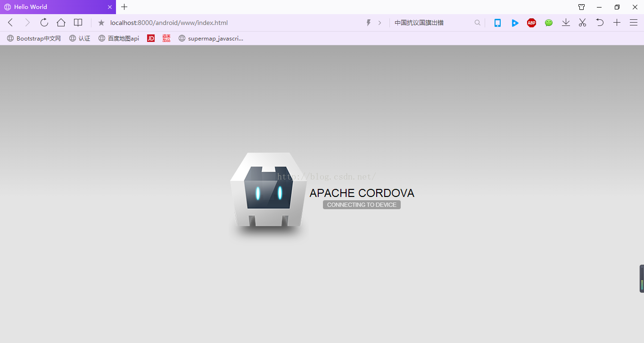644x343 pixels.
Task: Open the blue mobile device icon
Action: coord(497,23)
